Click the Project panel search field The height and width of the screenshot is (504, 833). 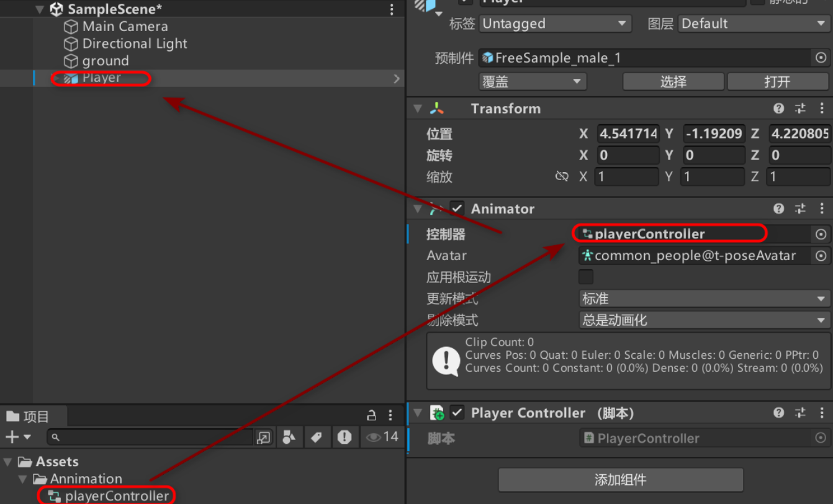(x=150, y=438)
